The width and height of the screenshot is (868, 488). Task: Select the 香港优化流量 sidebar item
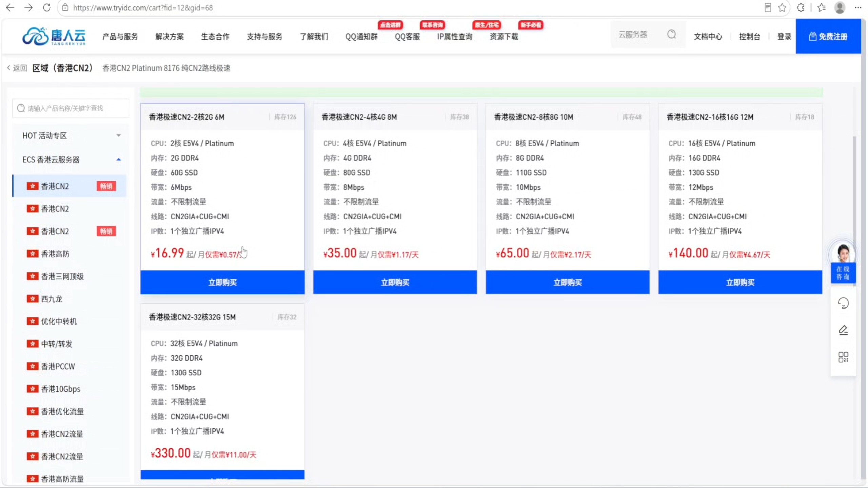pos(70,411)
